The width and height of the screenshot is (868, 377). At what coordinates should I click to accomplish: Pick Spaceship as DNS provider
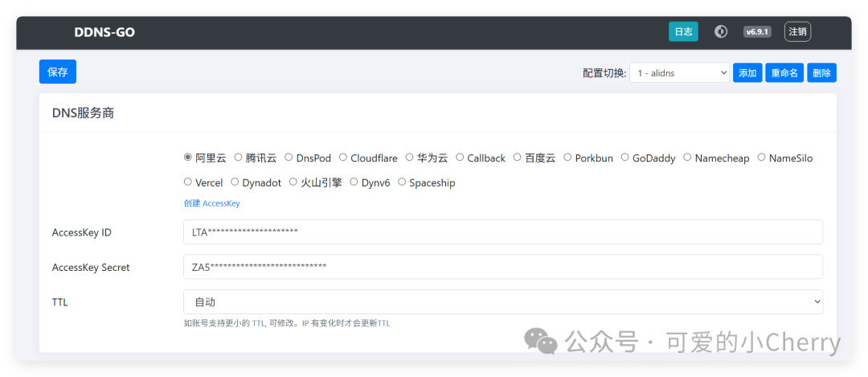point(402,182)
